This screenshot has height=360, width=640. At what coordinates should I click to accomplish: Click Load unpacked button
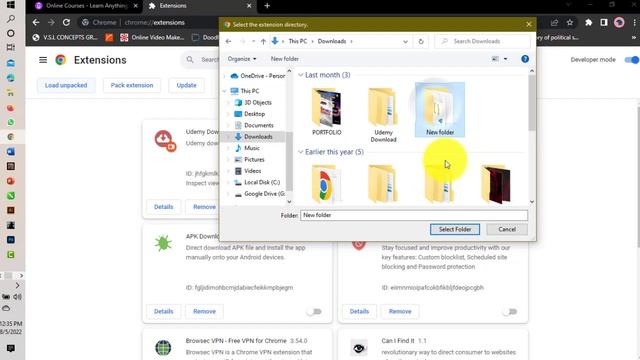coord(66,85)
